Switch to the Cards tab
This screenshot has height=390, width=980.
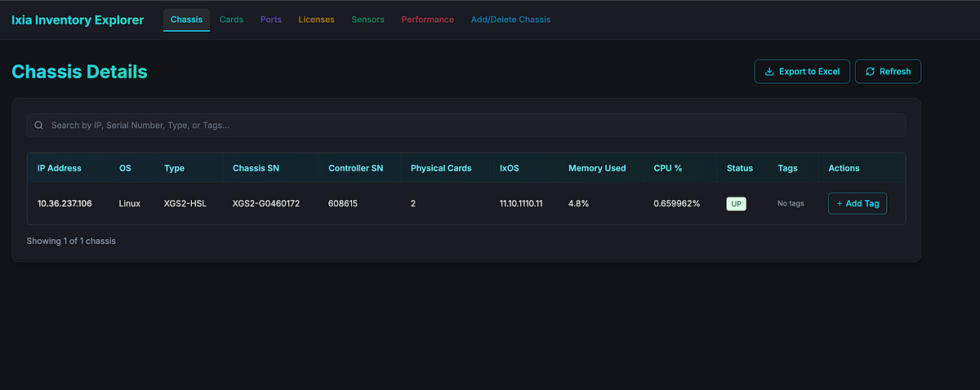[231, 20]
